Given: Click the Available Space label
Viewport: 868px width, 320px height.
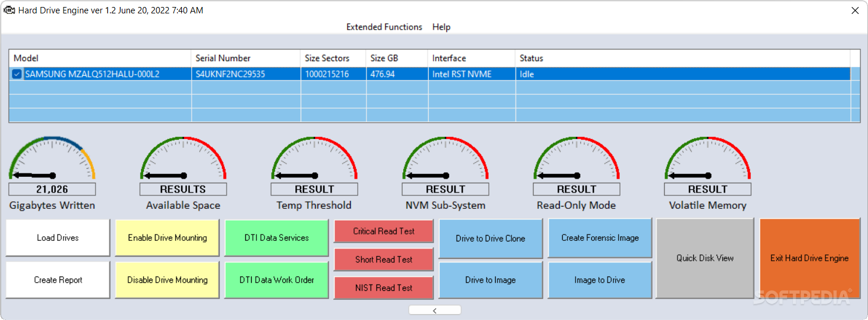Looking at the screenshot, I should (x=183, y=205).
